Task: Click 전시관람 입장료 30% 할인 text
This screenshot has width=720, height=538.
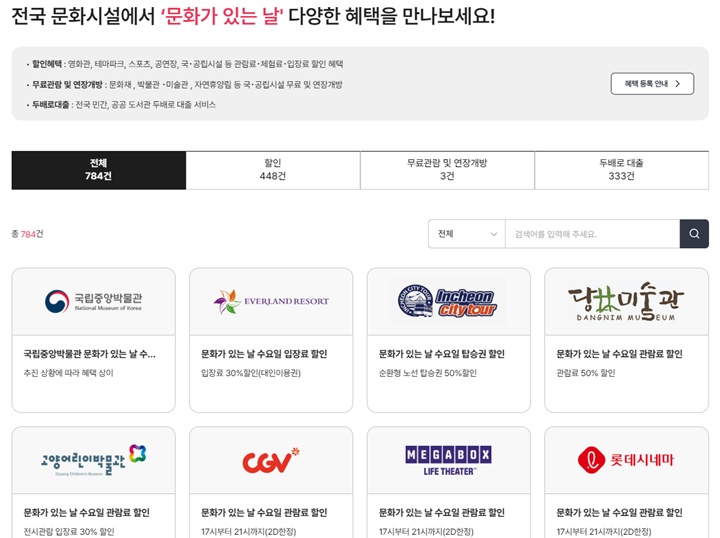Action: point(69,532)
